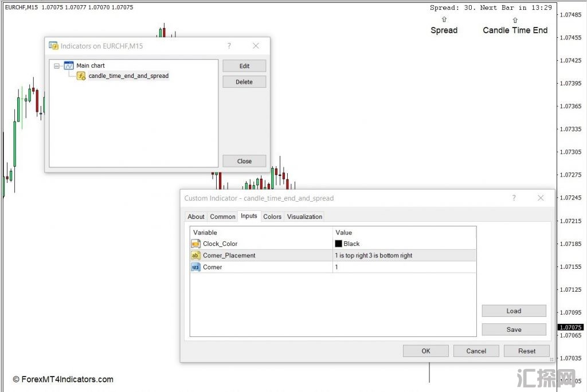
Task: Click the Corner_Placement string variable icon
Action: [x=196, y=256]
